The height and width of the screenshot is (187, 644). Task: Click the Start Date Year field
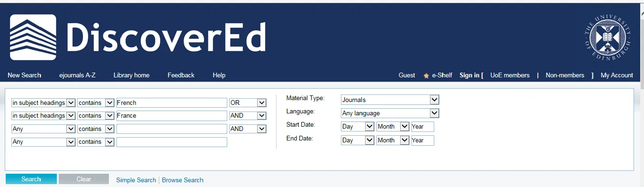point(423,127)
